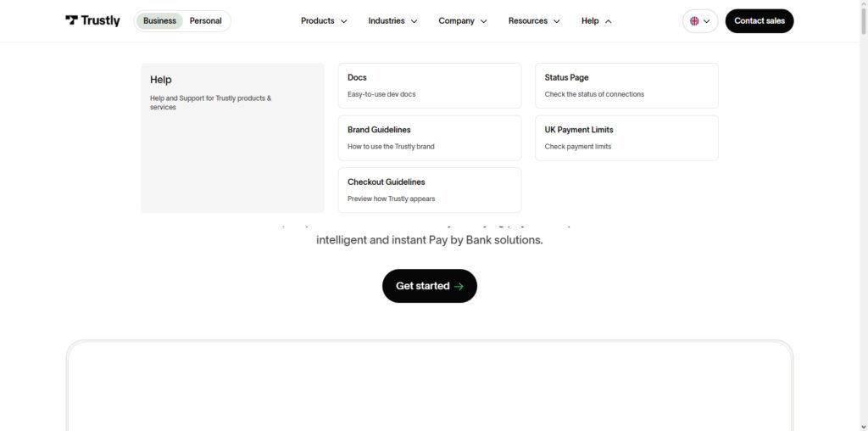Open UK Payment Limits card

tap(626, 138)
